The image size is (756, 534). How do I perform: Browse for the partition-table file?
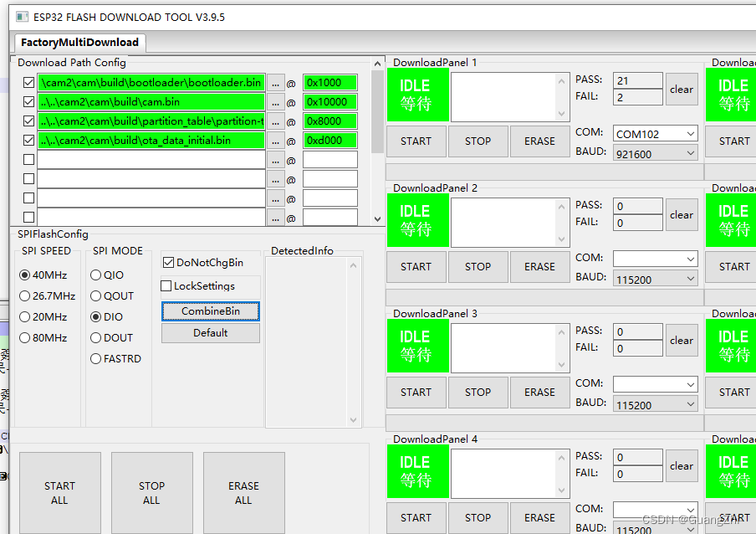click(x=276, y=121)
